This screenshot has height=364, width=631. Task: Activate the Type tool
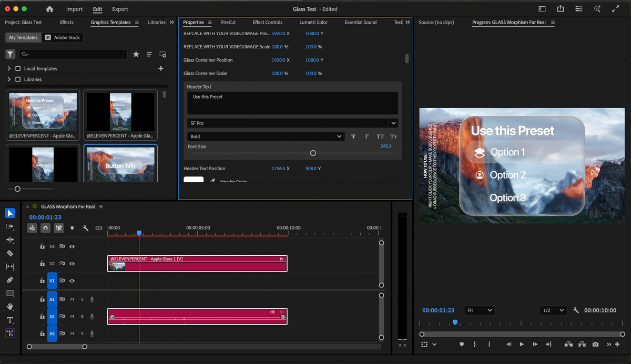pos(10,320)
